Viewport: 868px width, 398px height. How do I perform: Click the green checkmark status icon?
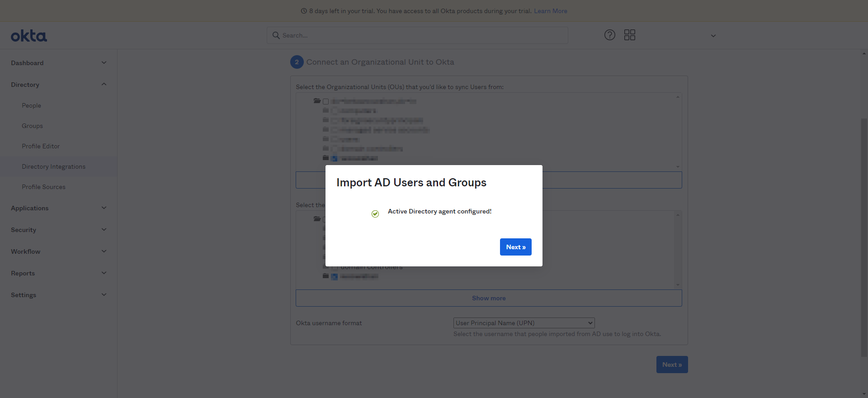[x=375, y=214]
